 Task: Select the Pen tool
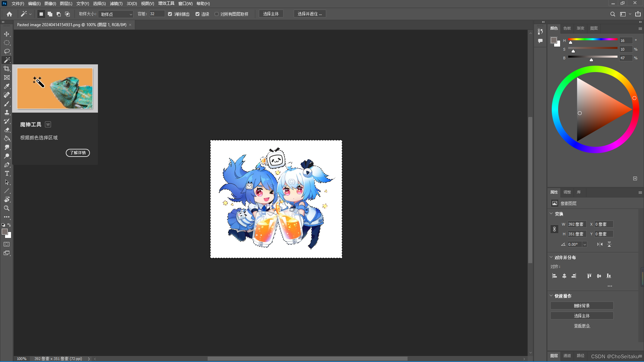coord(7,165)
